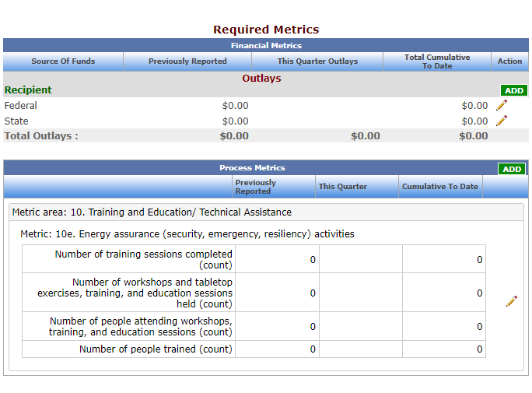Click previously reported 0 for training sessions completed
The image size is (532, 393).
[313, 260]
